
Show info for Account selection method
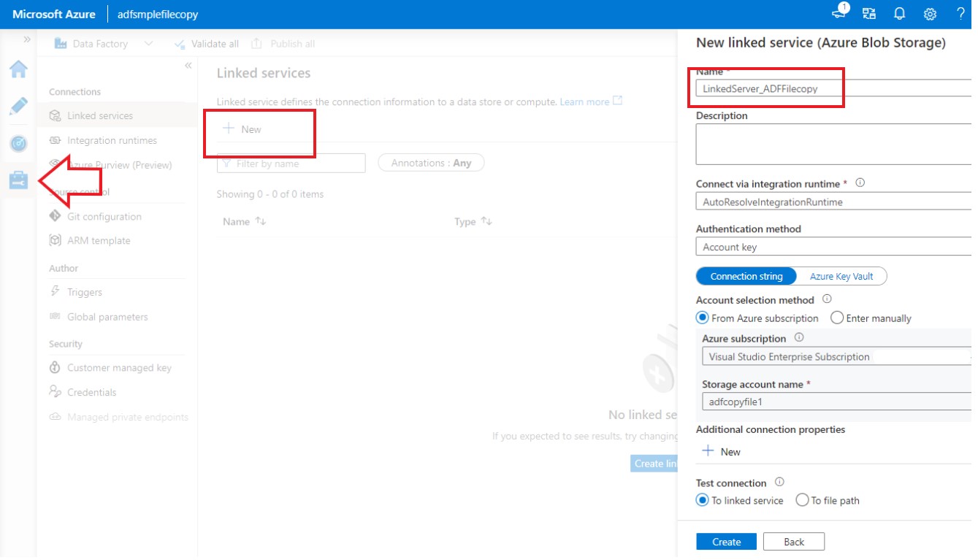click(827, 299)
